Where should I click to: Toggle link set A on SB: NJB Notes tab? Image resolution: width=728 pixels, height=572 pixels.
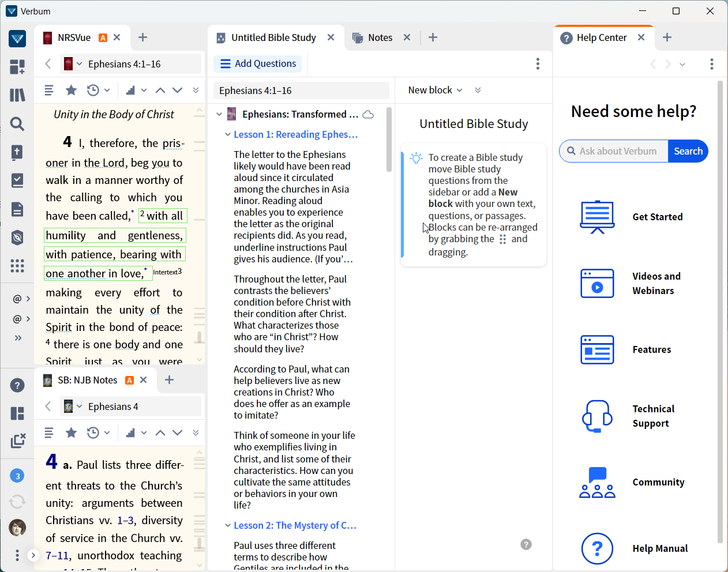130,380
